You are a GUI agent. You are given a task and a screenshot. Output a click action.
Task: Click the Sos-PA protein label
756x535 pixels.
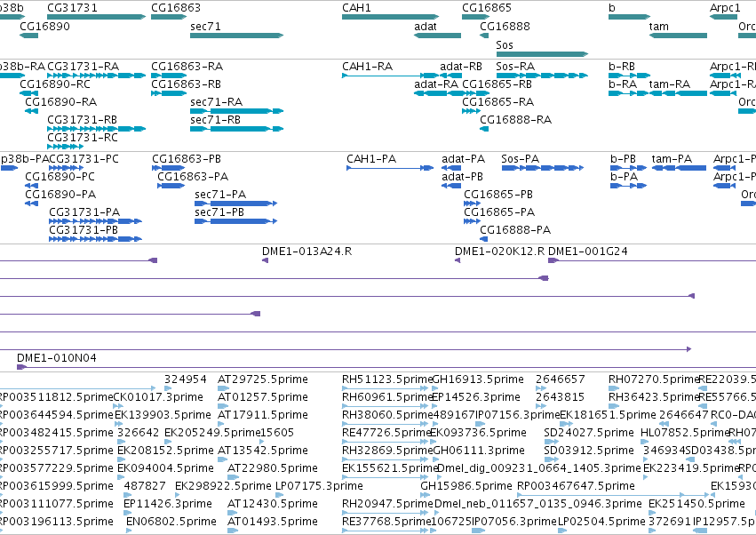[521, 159]
